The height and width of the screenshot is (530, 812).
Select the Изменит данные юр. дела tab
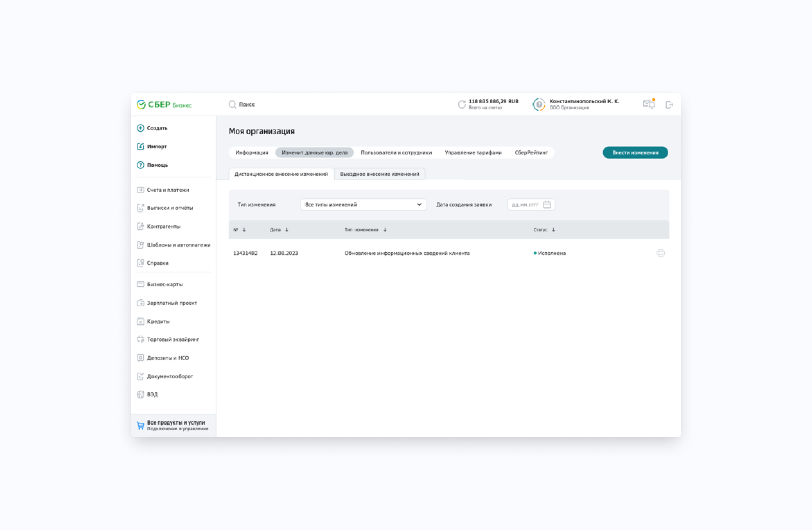tap(315, 152)
